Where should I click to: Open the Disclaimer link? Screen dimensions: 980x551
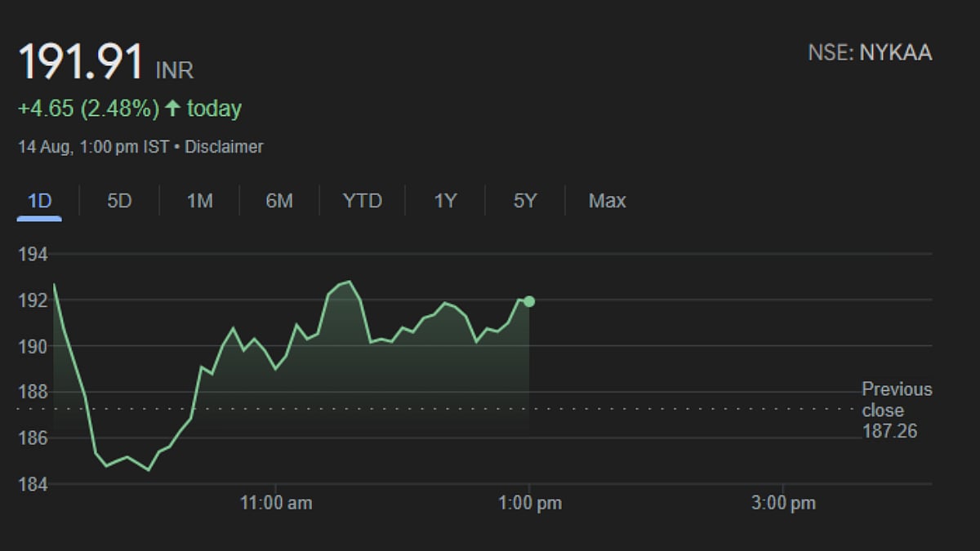[225, 147]
